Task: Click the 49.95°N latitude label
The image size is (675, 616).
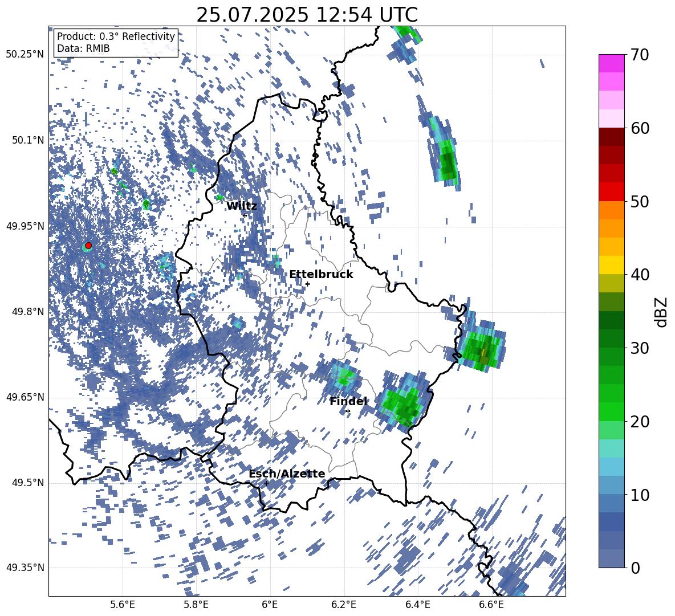Action: click(25, 226)
